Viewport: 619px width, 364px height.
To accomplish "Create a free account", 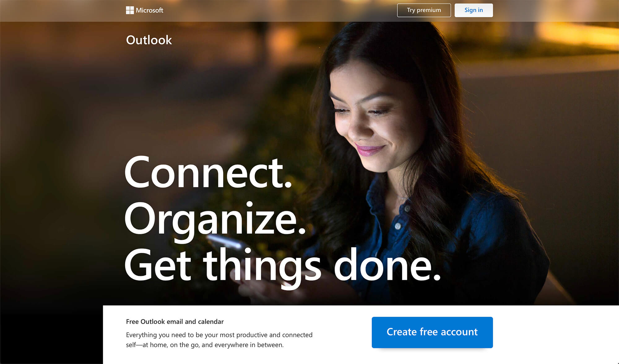I will [x=432, y=332].
